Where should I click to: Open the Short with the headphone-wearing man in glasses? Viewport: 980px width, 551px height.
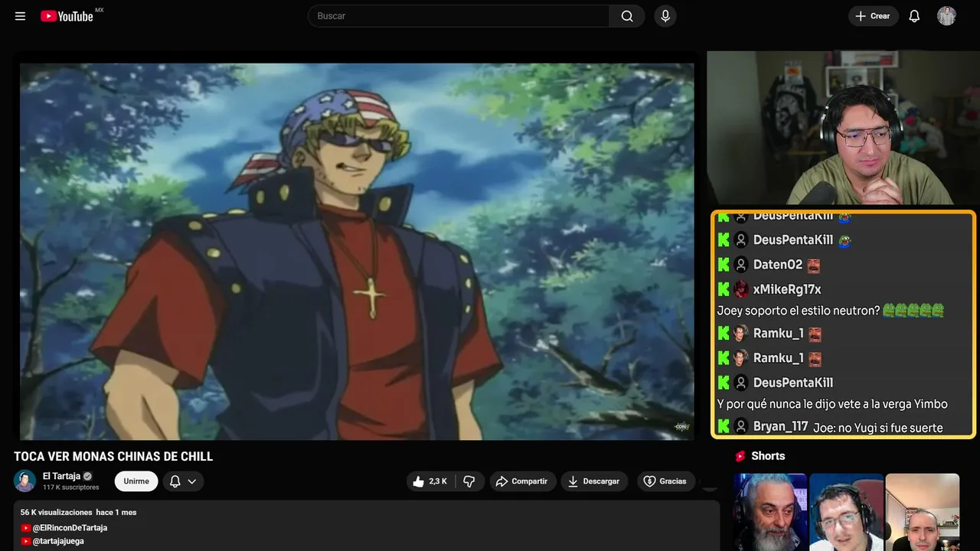click(846, 512)
